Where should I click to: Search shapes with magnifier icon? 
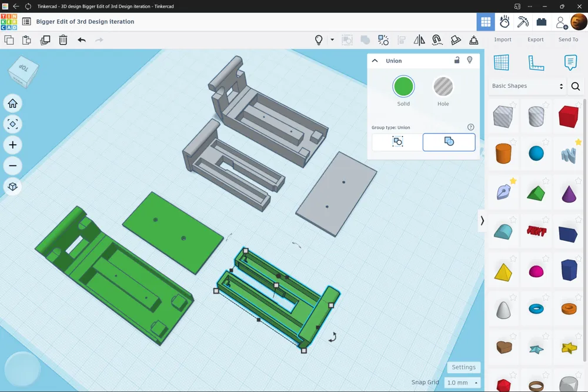pyautogui.click(x=576, y=87)
